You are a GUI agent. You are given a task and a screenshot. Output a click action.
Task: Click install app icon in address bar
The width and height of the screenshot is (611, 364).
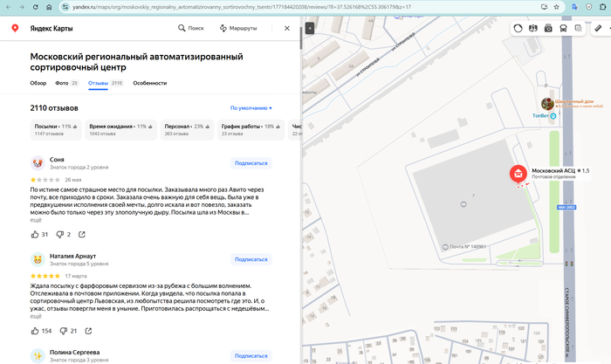(x=544, y=7)
